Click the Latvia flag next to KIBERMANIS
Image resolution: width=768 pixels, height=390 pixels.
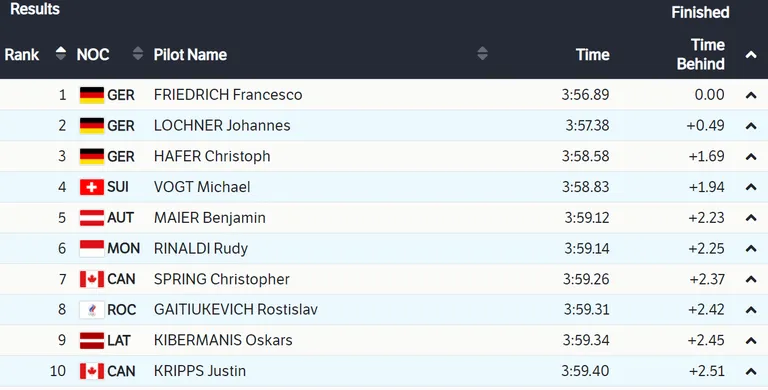(x=92, y=341)
